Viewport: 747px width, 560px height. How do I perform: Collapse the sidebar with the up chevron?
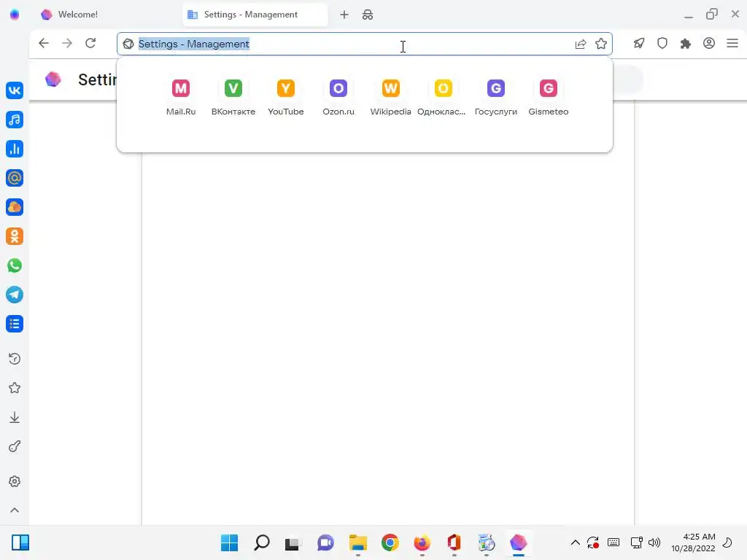(x=15, y=510)
